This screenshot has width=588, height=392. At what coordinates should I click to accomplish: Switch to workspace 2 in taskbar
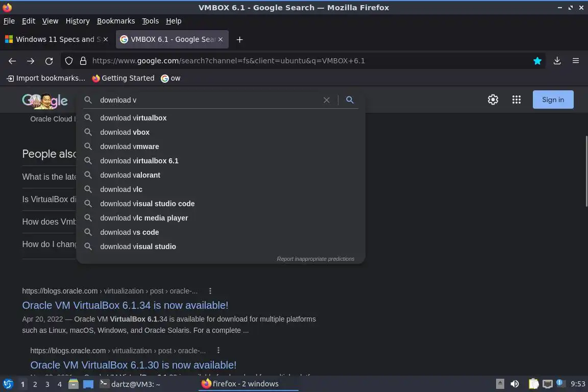35,384
